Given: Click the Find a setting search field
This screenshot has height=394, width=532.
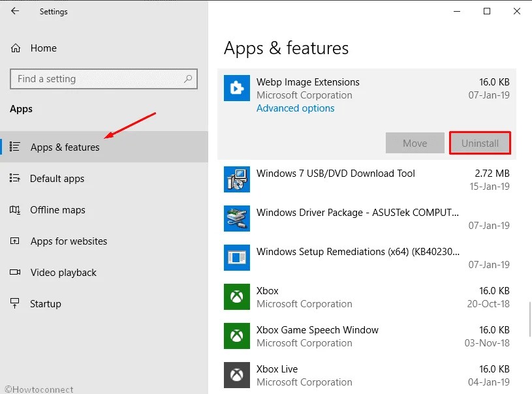Looking at the screenshot, I should coord(98,79).
